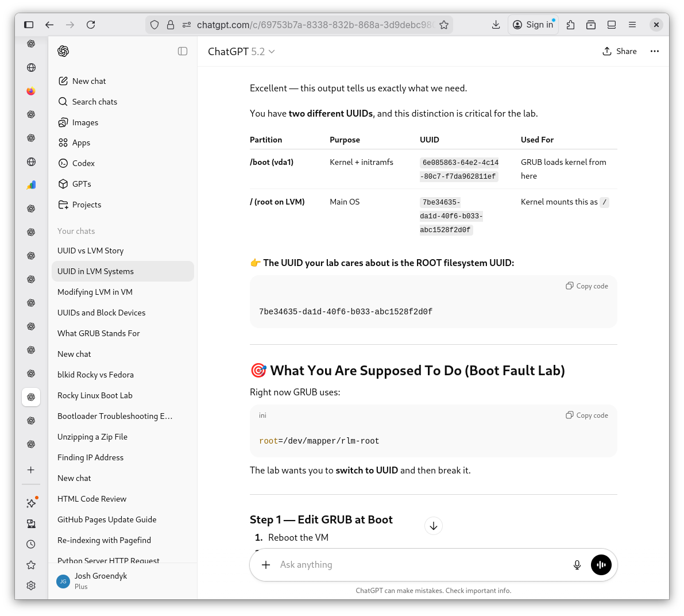Click the microphone dictation icon
The image size is (684, 616).
[577, 565]
